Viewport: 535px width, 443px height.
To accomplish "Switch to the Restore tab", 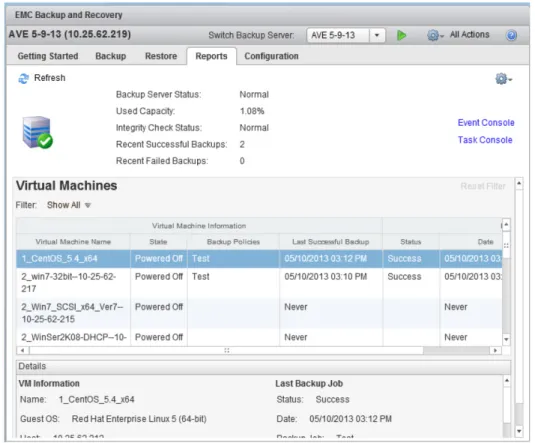I will tap(161, 56).
